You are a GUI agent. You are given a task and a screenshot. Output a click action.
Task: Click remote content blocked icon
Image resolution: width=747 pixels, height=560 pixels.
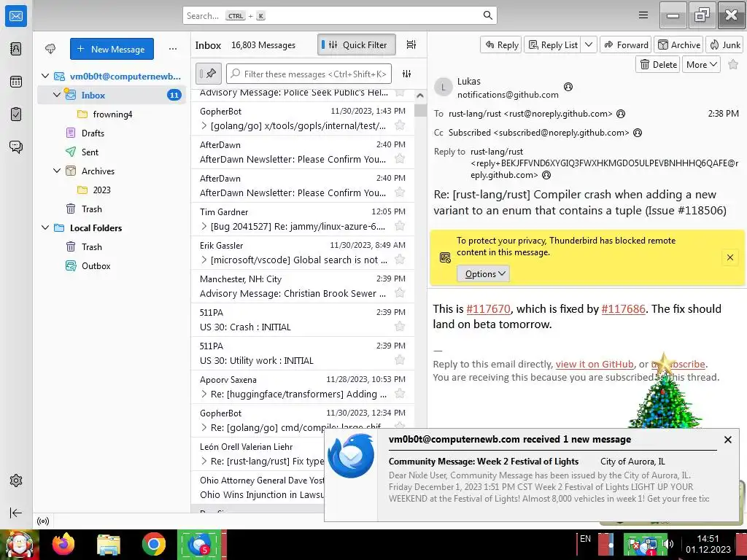click(x=445, y=257)
